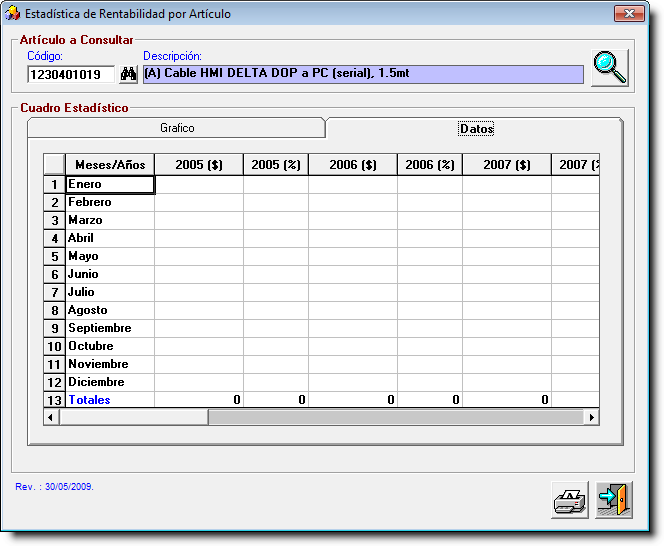This screenshot has width=664, height=546.
Task: Select the Febrero row cell
Action: click(110, 202)
